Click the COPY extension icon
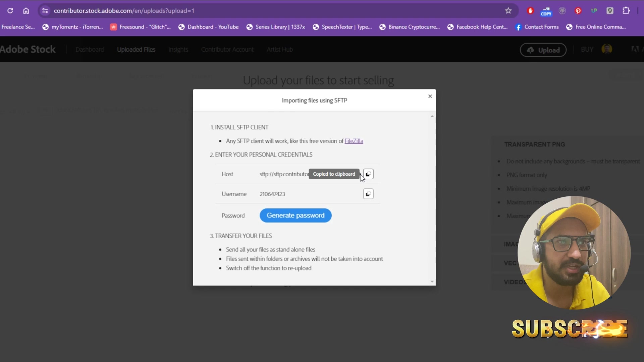644x362 pixels. pos(546,11)
